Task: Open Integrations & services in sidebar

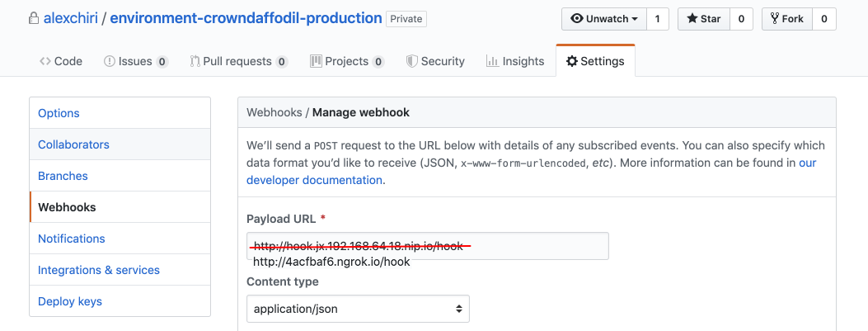Action: 120,270
